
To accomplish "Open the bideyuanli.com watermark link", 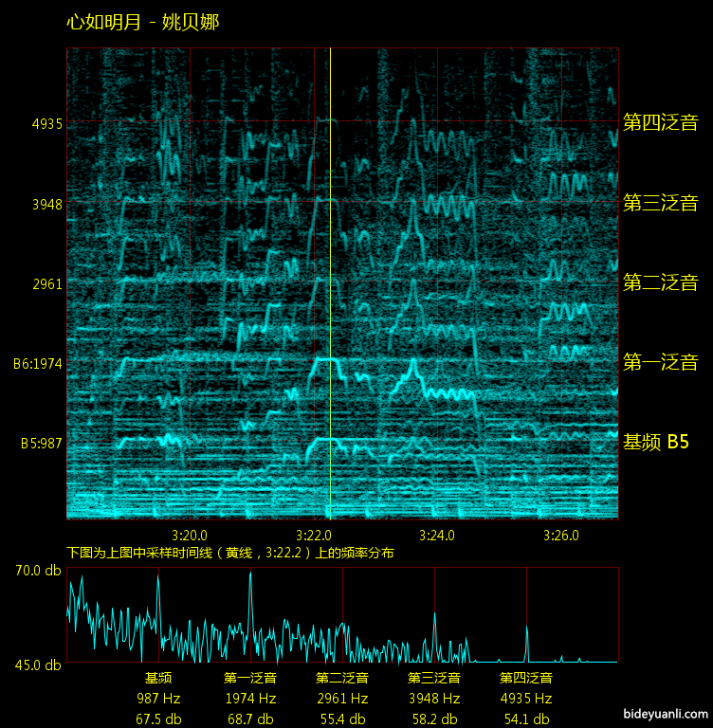I will pyautogui.click(x=666, y=714).
